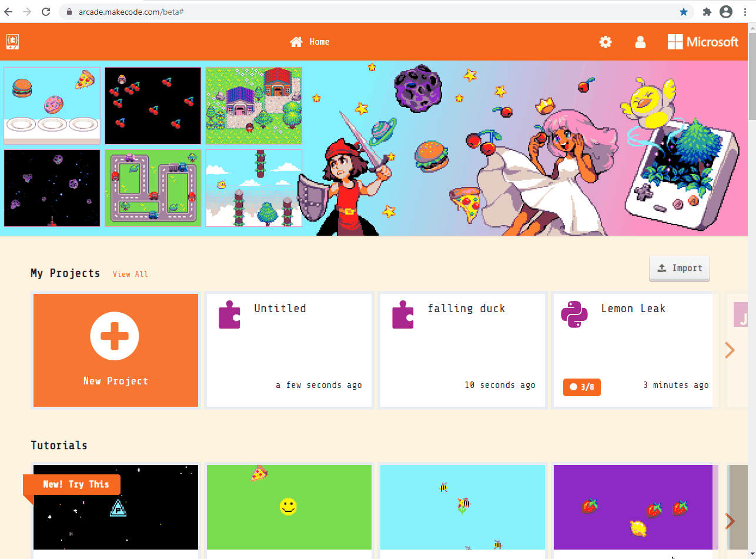756x559 pixels.
Task: Click the user profile icon in the header
Action: (640, 42)
